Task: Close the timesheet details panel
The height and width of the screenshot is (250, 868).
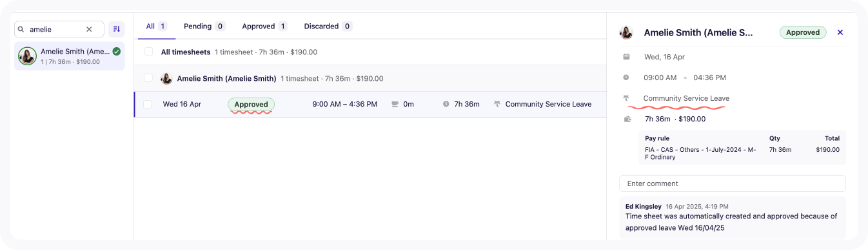Action: point(840,32)
